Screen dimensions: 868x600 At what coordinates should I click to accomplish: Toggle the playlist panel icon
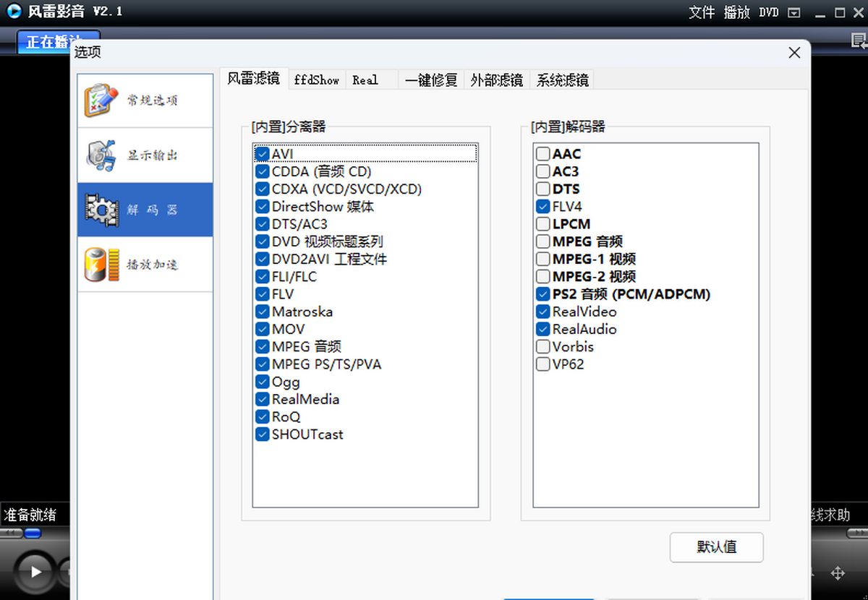point(859,42)
